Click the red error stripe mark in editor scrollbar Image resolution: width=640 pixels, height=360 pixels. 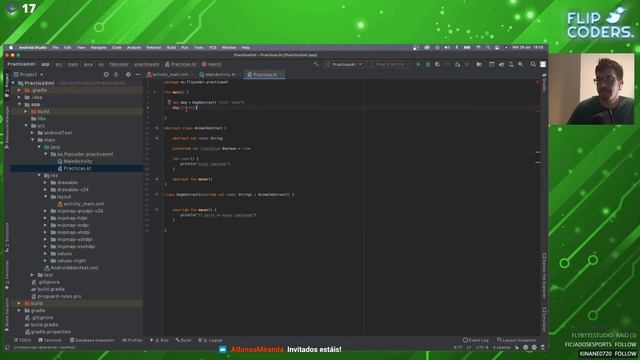[x=538, y=111]
